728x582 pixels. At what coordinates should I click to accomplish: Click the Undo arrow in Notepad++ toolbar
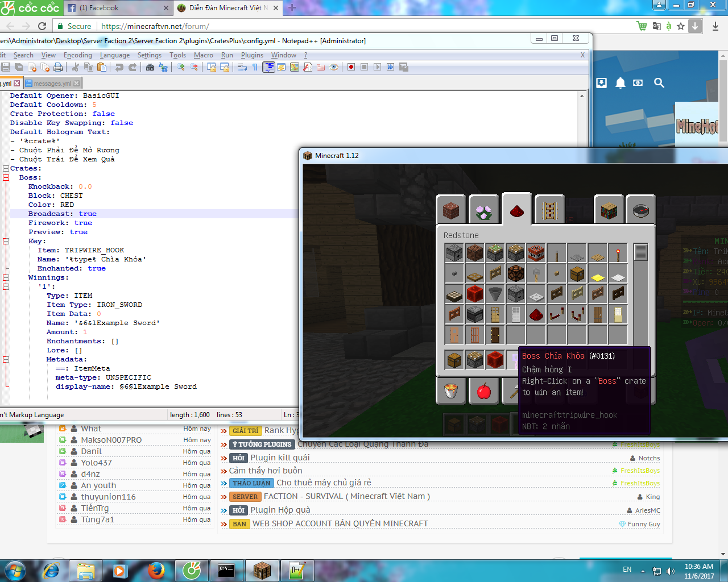tap(119, 67)
